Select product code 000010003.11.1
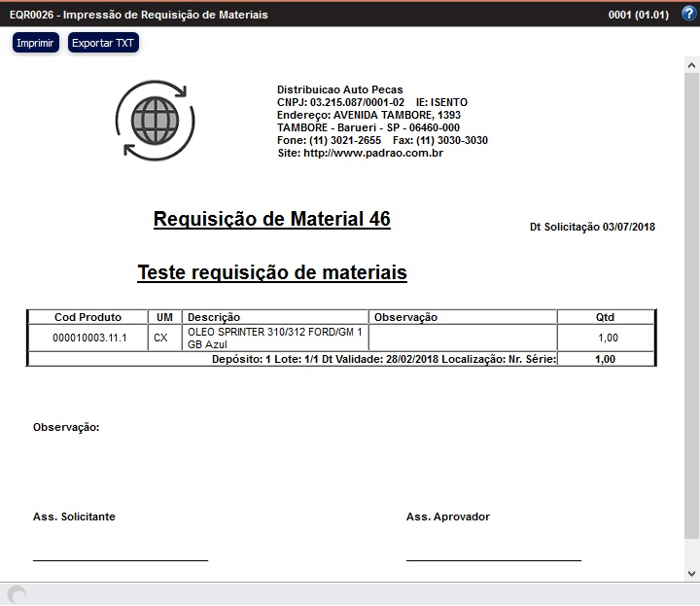 click(x=89, y=338)
